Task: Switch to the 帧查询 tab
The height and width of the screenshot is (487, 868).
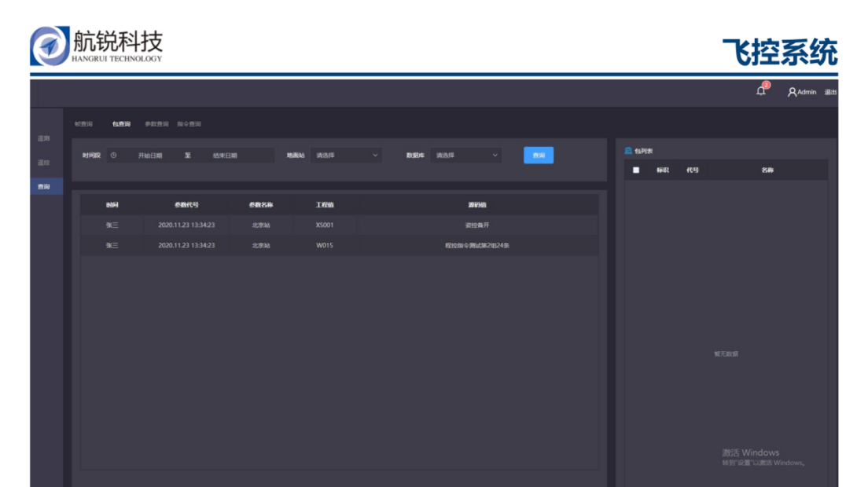Action: coord(83,124)
